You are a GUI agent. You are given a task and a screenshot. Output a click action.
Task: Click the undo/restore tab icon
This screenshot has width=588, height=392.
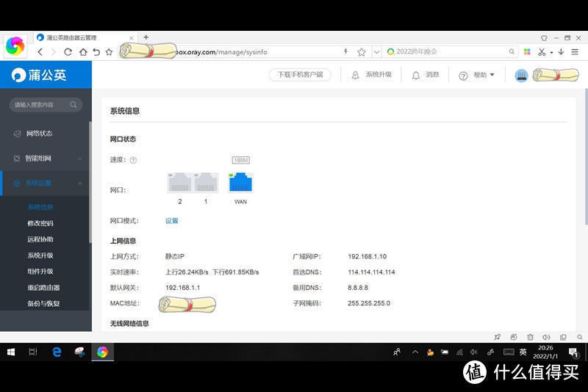pos(96,52)
